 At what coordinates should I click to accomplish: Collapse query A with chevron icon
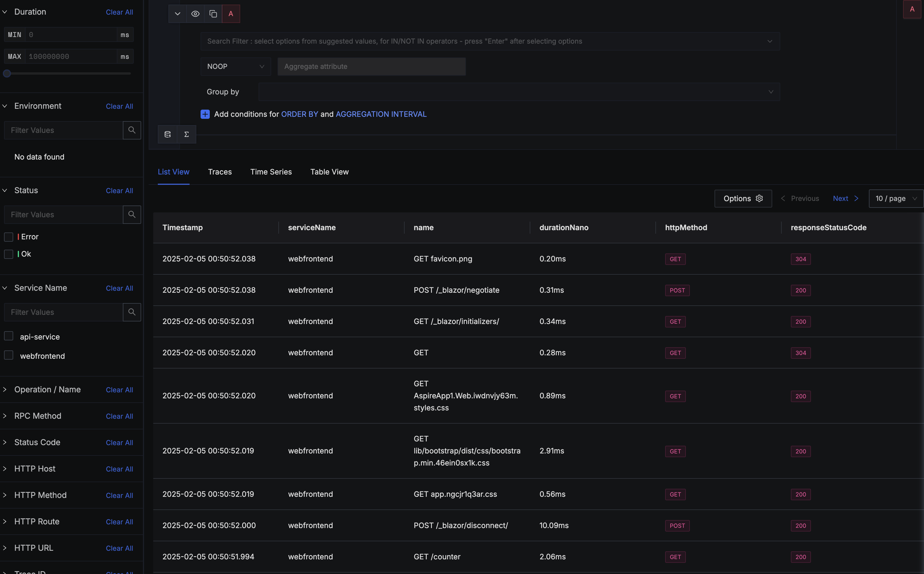[x=177, y=14]
